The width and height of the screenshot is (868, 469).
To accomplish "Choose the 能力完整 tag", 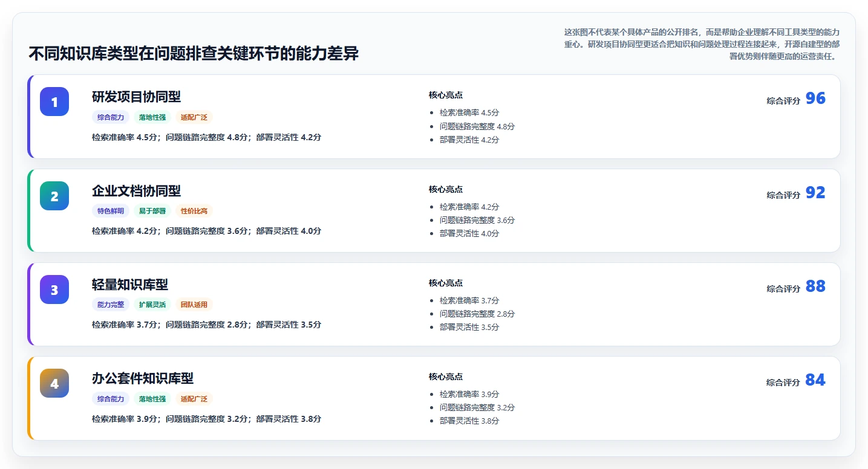I will (111, 305).
